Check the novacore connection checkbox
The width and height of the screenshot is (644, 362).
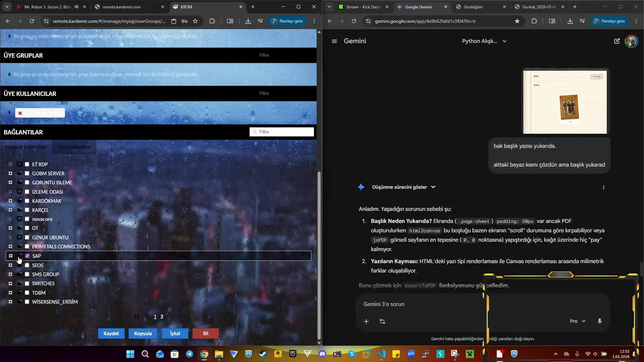coord(27,219)
